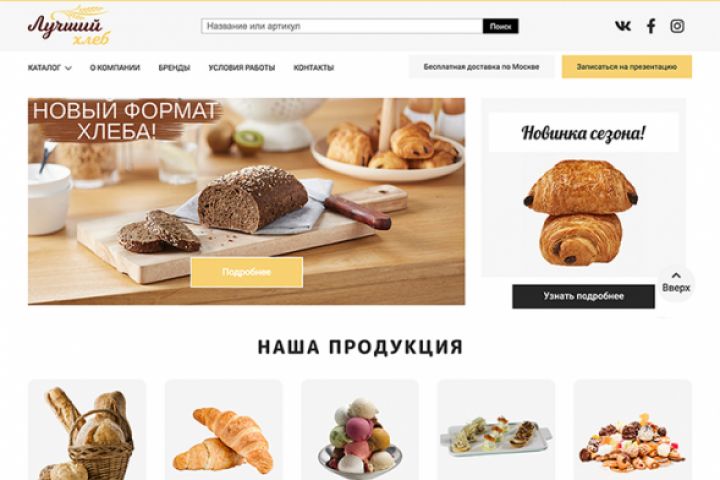Select the bread basket product thumbnail
720x480 pixels.
pyautogui.click(x=87, y=430)
